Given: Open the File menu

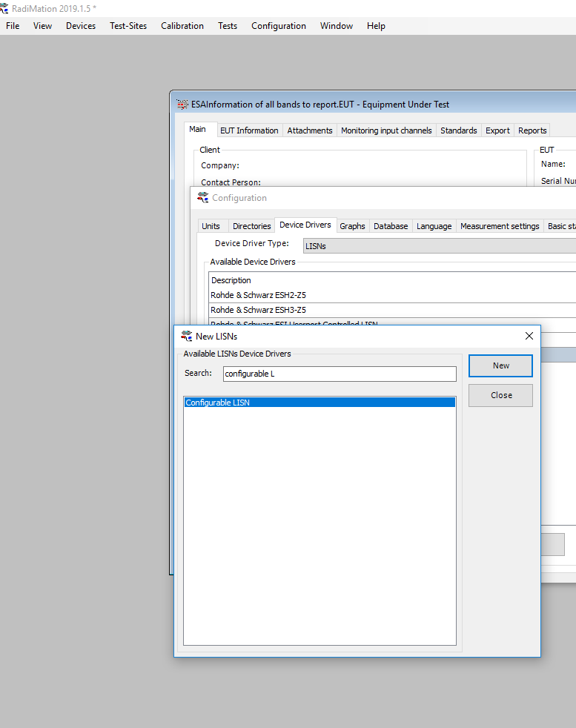Looking at the screenshot, I should (x=13, y=26).
